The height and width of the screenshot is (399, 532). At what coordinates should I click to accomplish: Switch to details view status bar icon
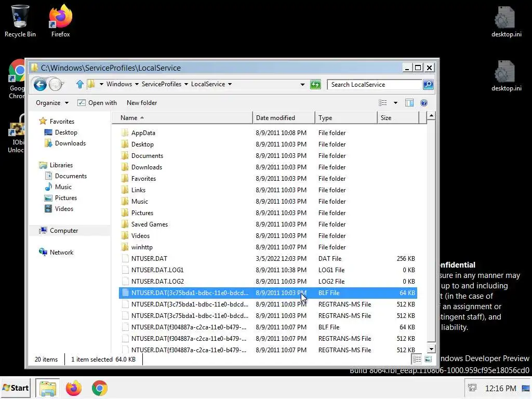tap(417, 359)
